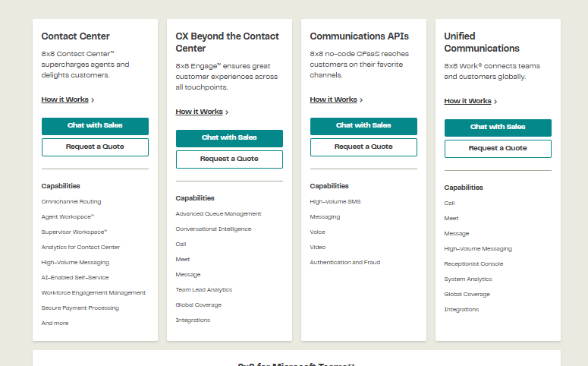Request a Quote under CX Beyond Contact Center
The width and height of the screenshot is (588, 366).
[229, 159]
